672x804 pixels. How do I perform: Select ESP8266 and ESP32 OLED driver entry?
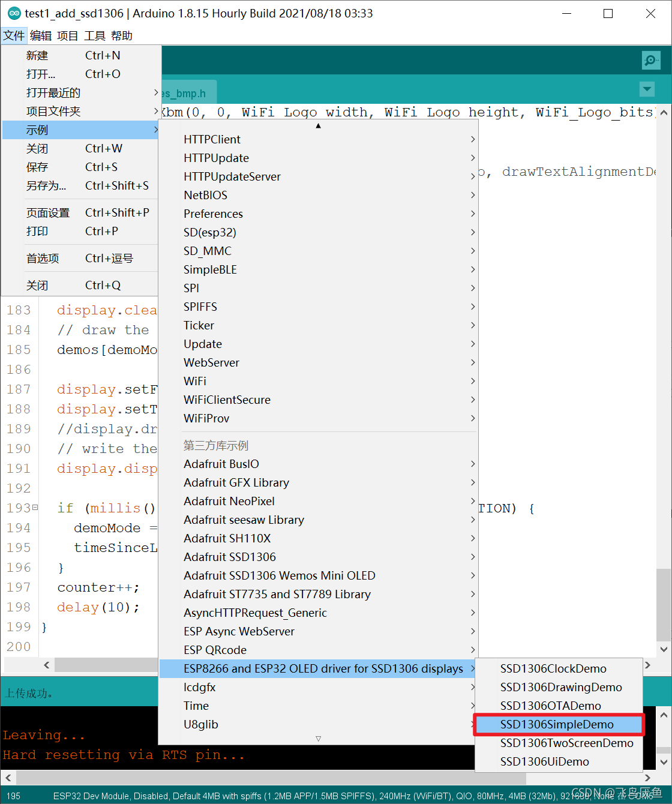point(318,668)
